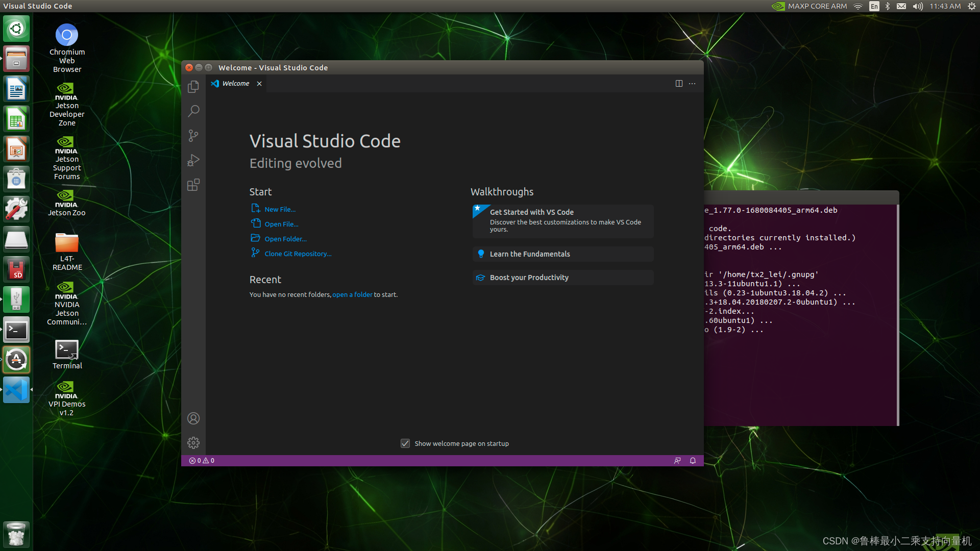Open the Manage gear icon
Image resolution: width=980 pixels, height=551 pixels.
(193, 442)
